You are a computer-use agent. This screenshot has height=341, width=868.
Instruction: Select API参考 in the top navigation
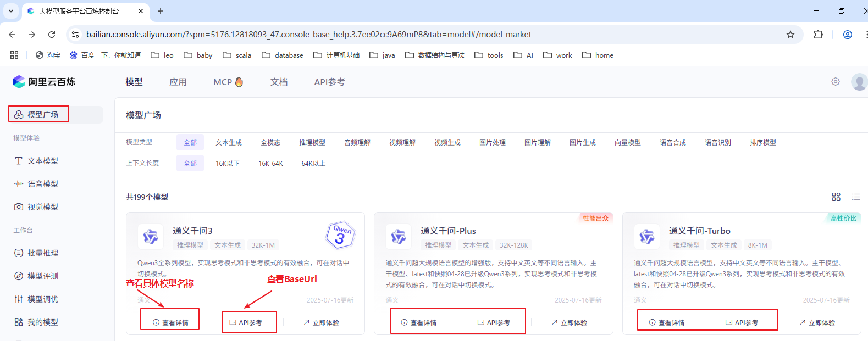pos(330,82)
